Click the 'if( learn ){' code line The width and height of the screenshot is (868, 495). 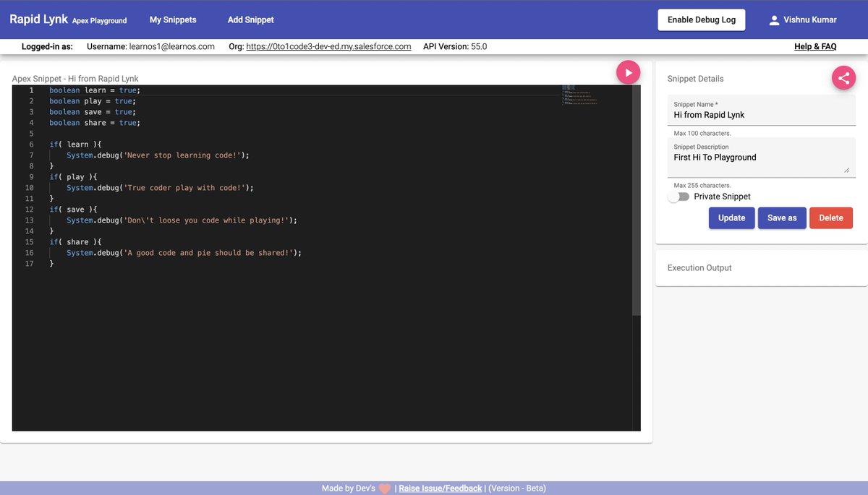point(75,145)
